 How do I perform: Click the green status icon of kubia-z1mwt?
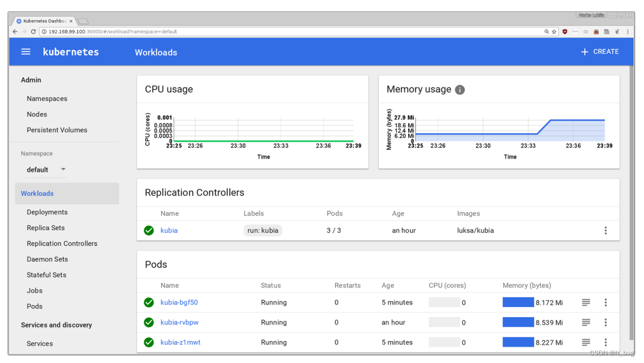point(148,342)
